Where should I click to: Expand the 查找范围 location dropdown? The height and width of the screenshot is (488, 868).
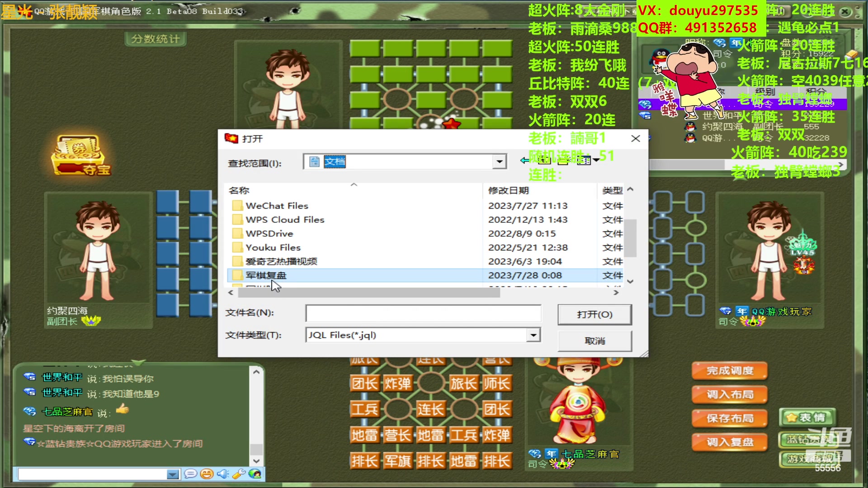coord(499,162)
